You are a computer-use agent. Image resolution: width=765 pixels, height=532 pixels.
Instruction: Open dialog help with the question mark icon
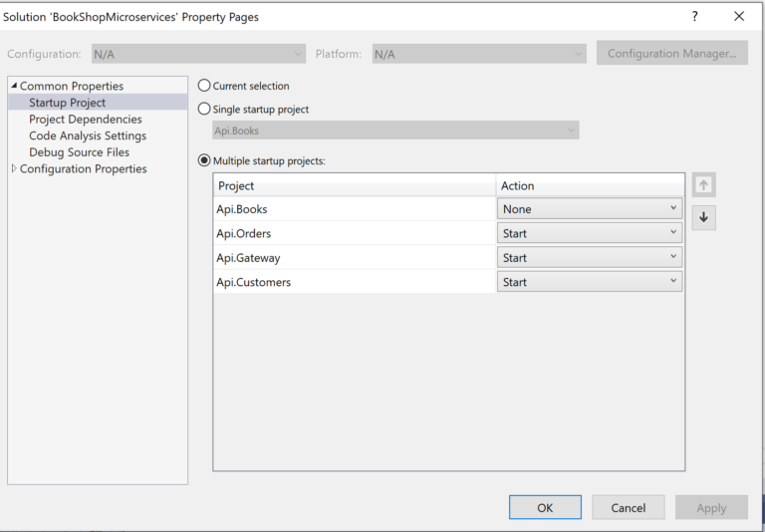tap(694, 17)
